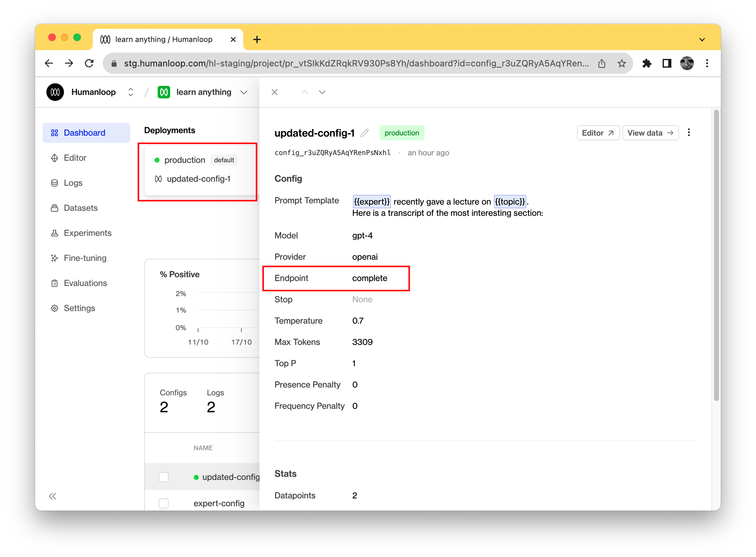The width and height of the screenshot is (756, 557).
Task: Expand the learn anything project dropdown
Action: coord(244,92)
